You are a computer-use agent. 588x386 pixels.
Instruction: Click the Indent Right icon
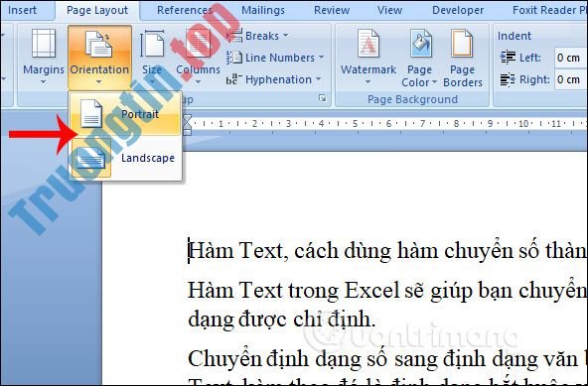click(508, 79)
